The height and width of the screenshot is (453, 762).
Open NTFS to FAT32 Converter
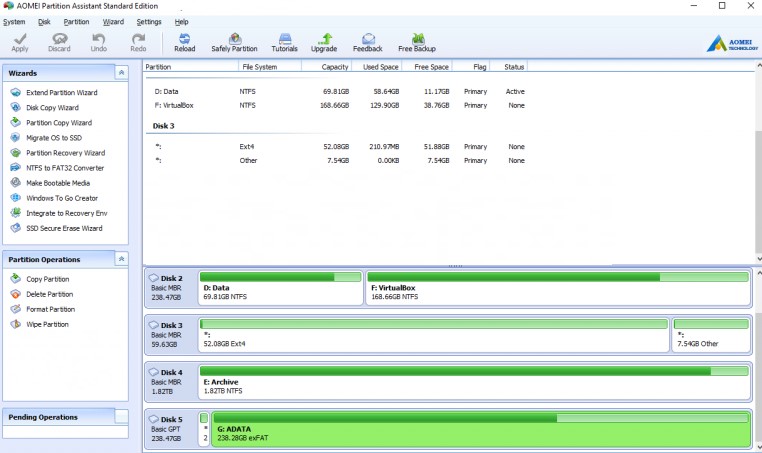point(65,168)
